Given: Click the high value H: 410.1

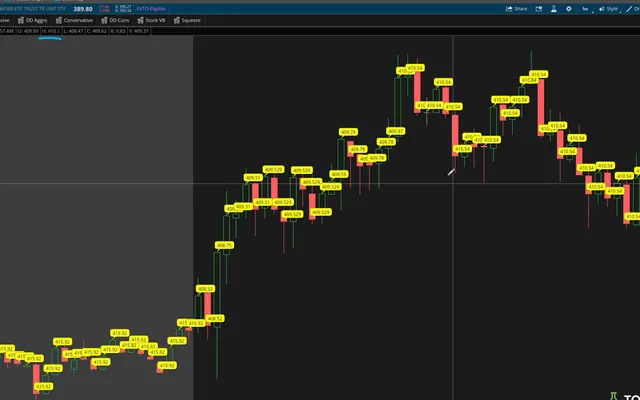Looking at the screenshot, I should [x=51, y=31].
